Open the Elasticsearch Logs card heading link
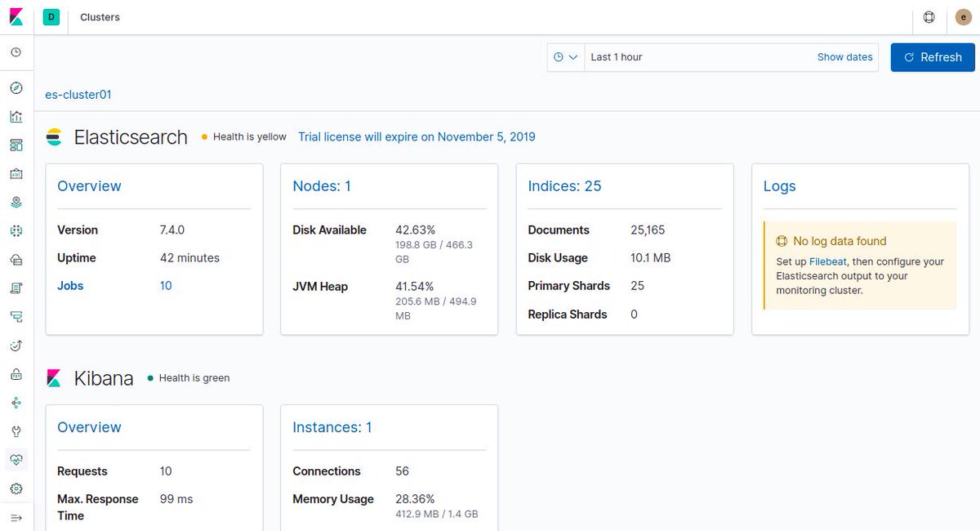Screen dimensions: 980x531 779,186
